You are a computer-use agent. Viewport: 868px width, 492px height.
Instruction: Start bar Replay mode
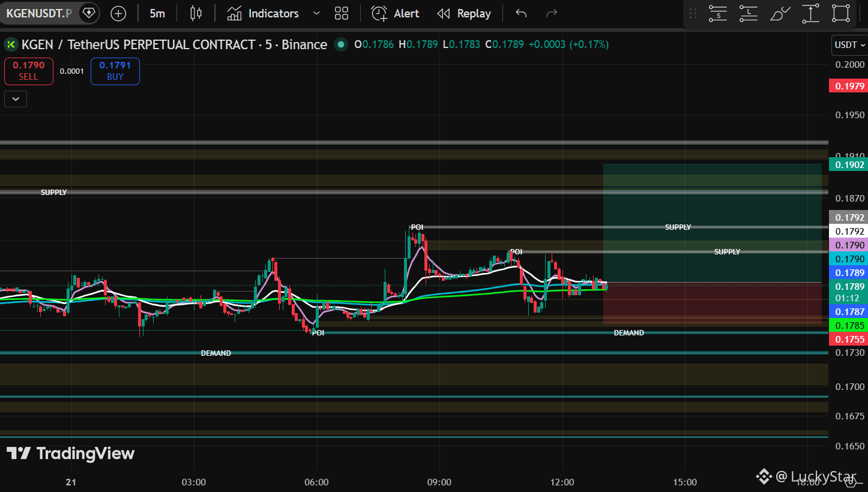coord(464,13)
